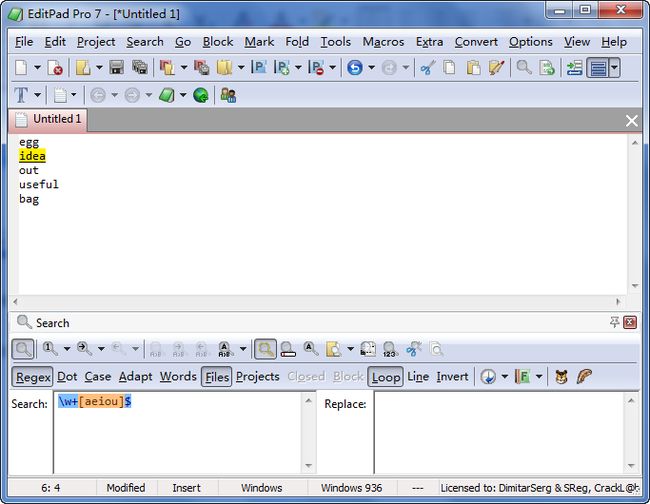Screen dimensions: 650x504
Task: Open the Help menu
Action: tap(614, 42)
